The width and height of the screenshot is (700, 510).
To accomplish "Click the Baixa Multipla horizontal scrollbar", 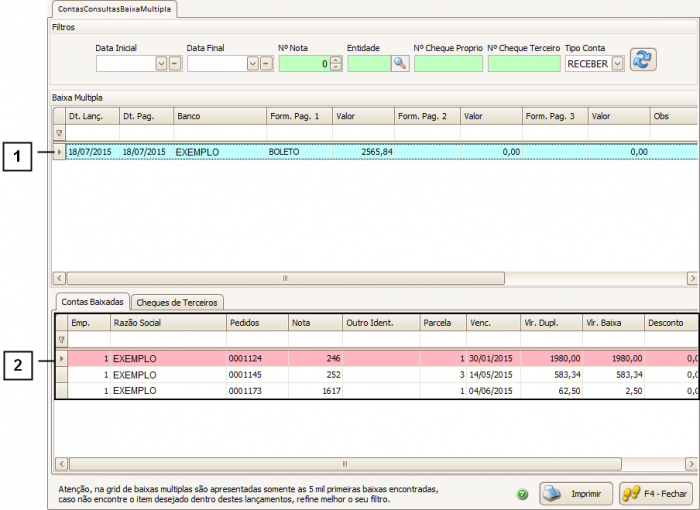I will [x=375, y=278].
